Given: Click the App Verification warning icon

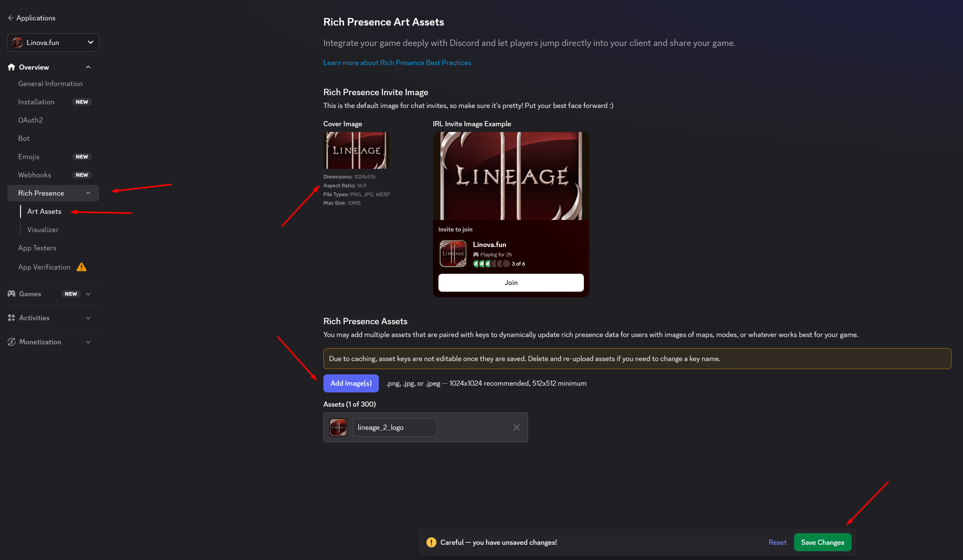Looking at the screenshot, I should pyautogui.click(x=82, y=267).
